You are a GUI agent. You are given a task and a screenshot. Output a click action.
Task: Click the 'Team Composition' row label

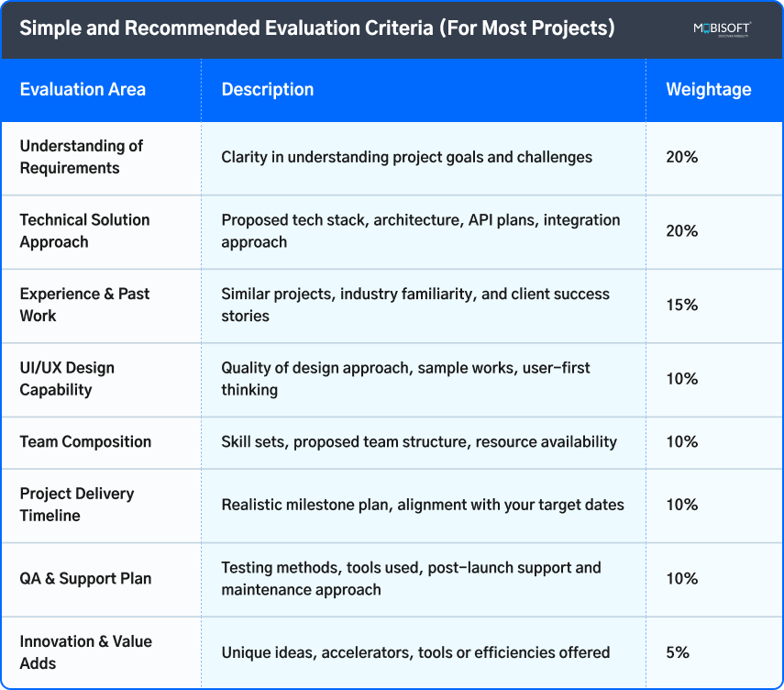pos(85,441)
